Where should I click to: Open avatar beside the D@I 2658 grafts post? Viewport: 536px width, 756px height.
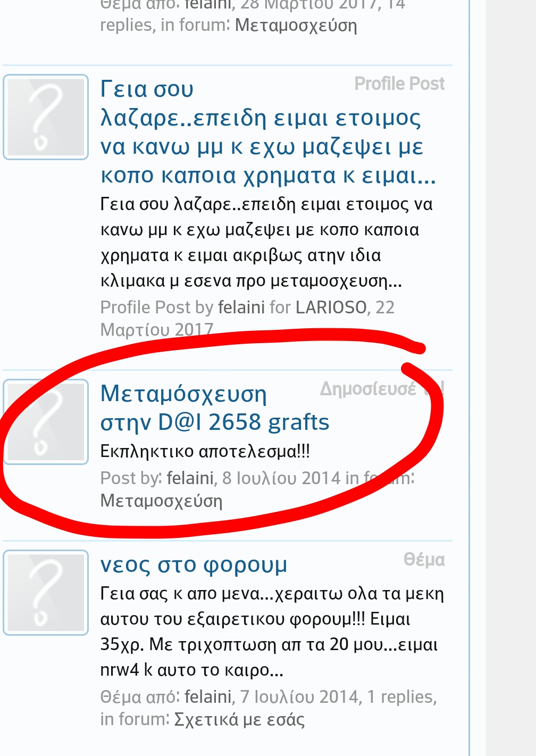coord(46,422)
